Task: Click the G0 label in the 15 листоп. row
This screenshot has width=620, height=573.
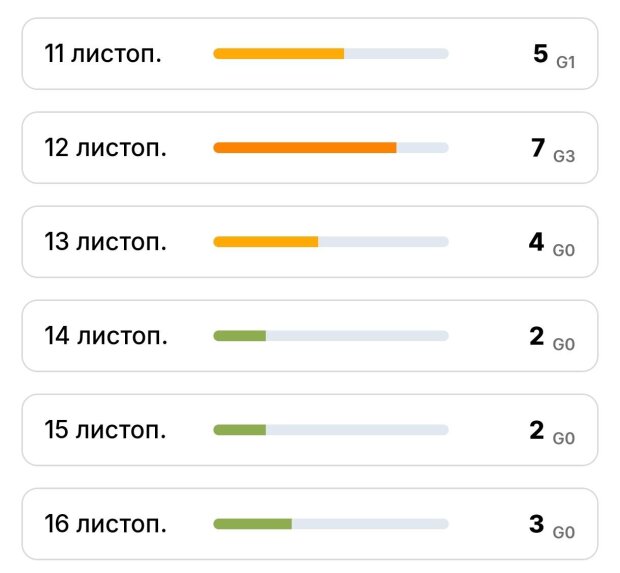Action: (564, 437)
